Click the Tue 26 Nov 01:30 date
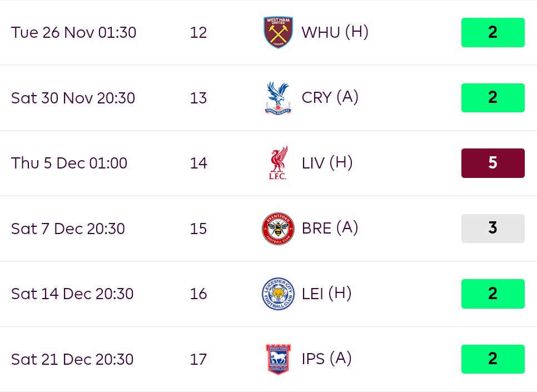Screen dimensions: 537x392 coord(73,33)
